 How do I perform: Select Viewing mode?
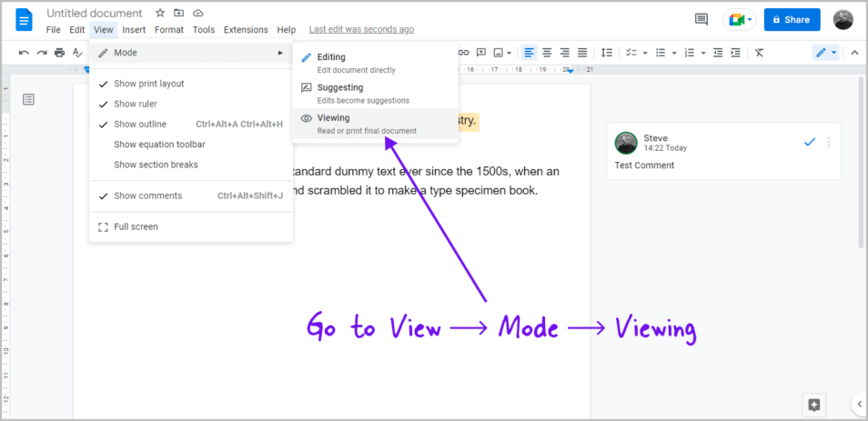376,124
